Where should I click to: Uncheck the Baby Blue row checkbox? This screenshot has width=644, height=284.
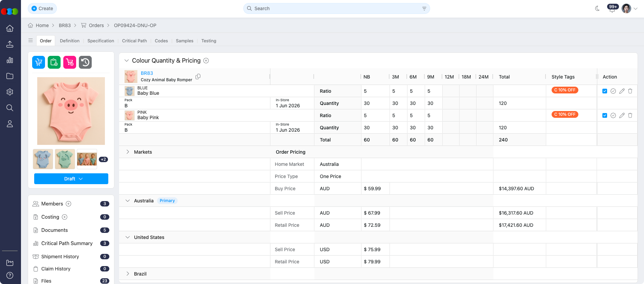click(x=605, y=91)
